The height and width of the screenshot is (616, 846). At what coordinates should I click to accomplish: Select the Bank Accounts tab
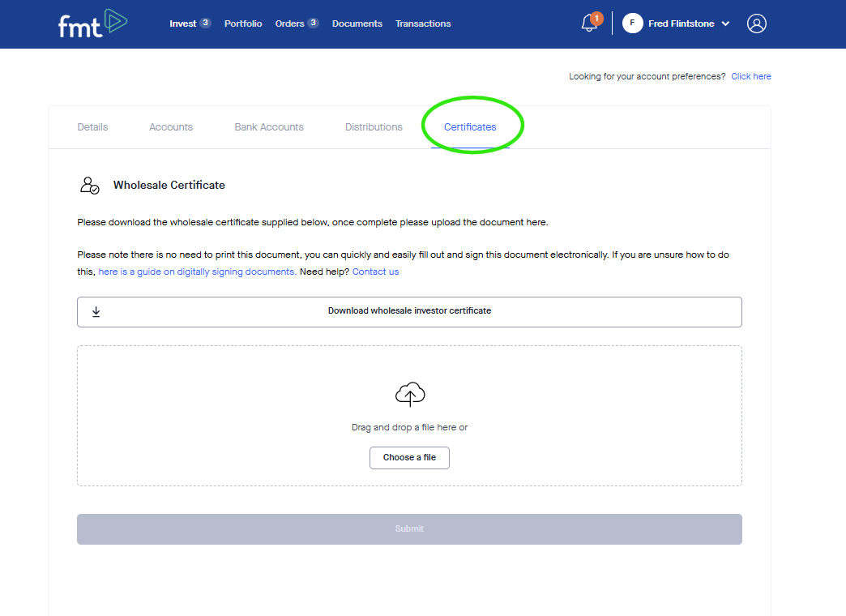(269, 127)
